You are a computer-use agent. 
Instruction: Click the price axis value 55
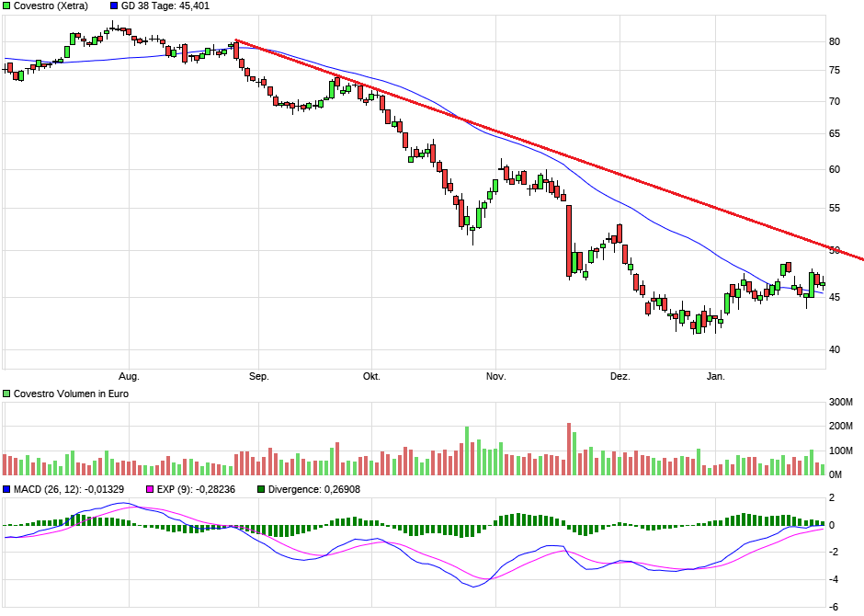point(835,209)
